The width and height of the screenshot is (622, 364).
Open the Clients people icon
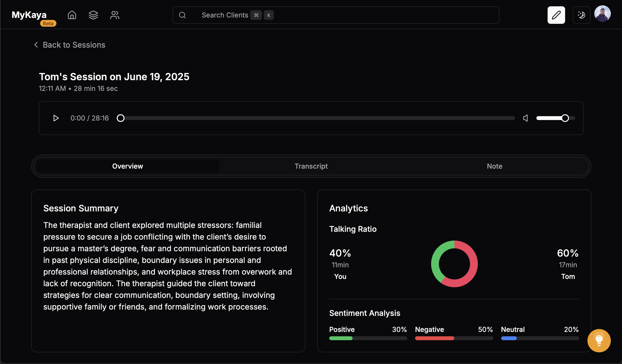coord(115,15)
